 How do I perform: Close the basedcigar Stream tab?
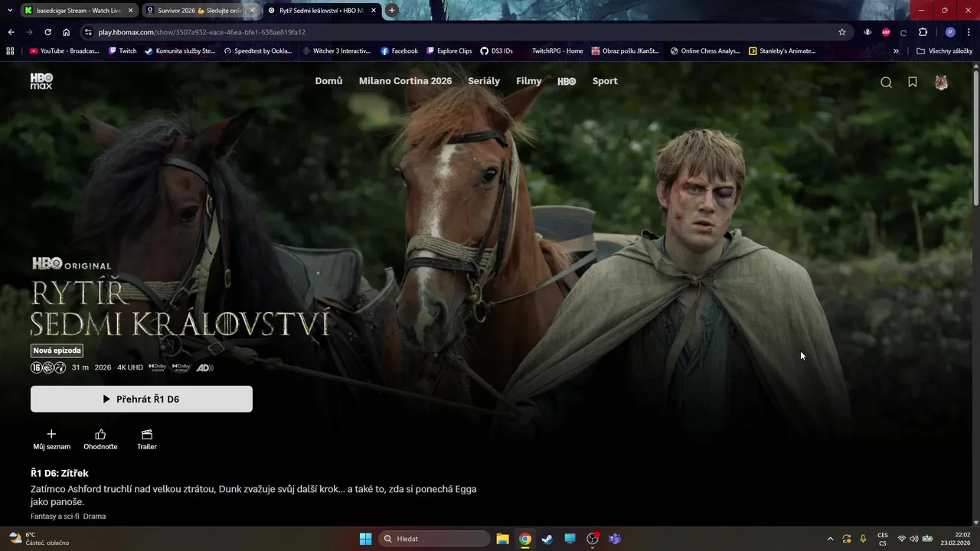click(x=130, y=11)
